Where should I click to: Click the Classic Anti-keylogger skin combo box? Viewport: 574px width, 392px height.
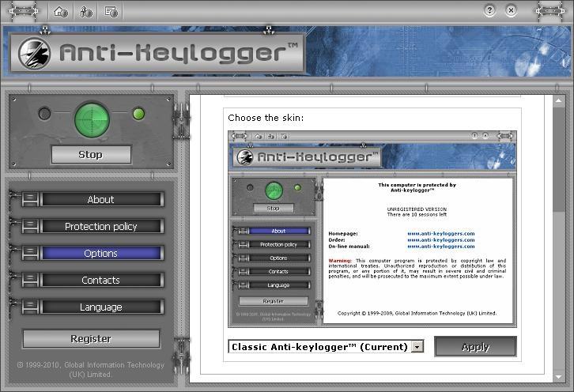point(326,347)
